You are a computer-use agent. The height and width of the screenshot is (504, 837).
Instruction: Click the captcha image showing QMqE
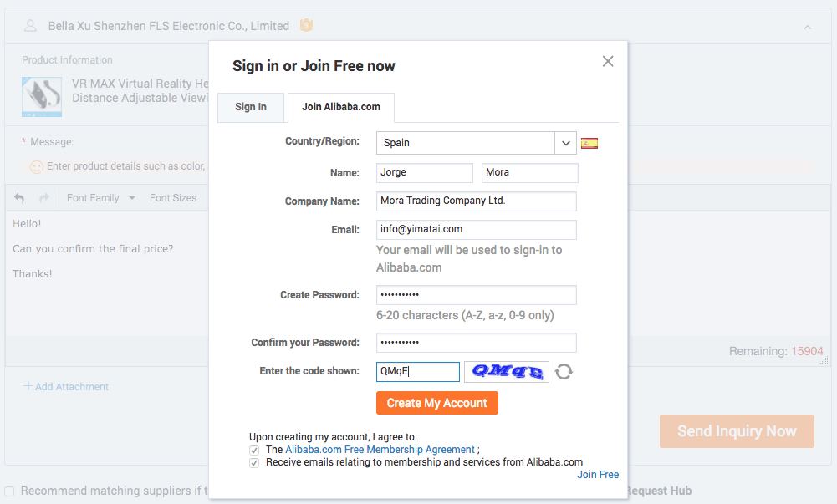click(x=507, y=371)
